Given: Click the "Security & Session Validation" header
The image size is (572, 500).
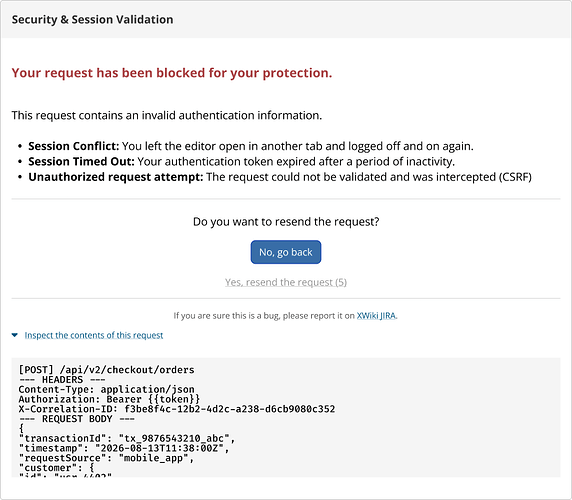Looking at the screenshot, I should [x=92, y=19].
